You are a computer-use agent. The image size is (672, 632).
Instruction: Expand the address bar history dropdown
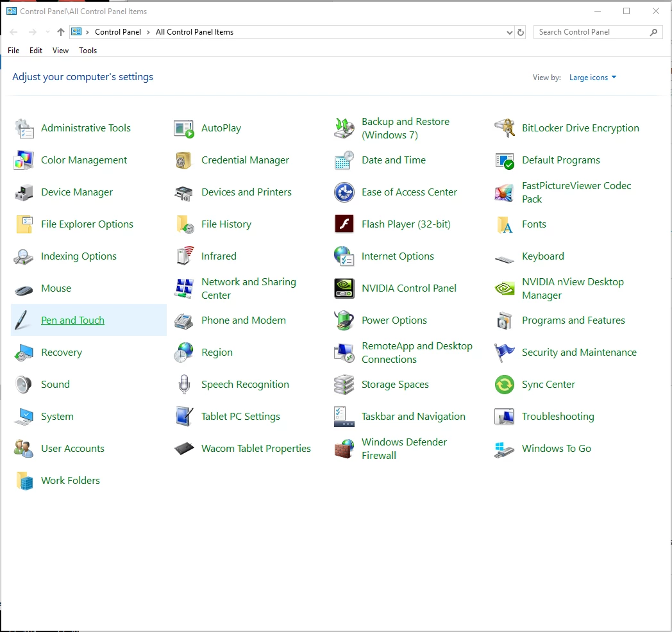pos(509,32)
